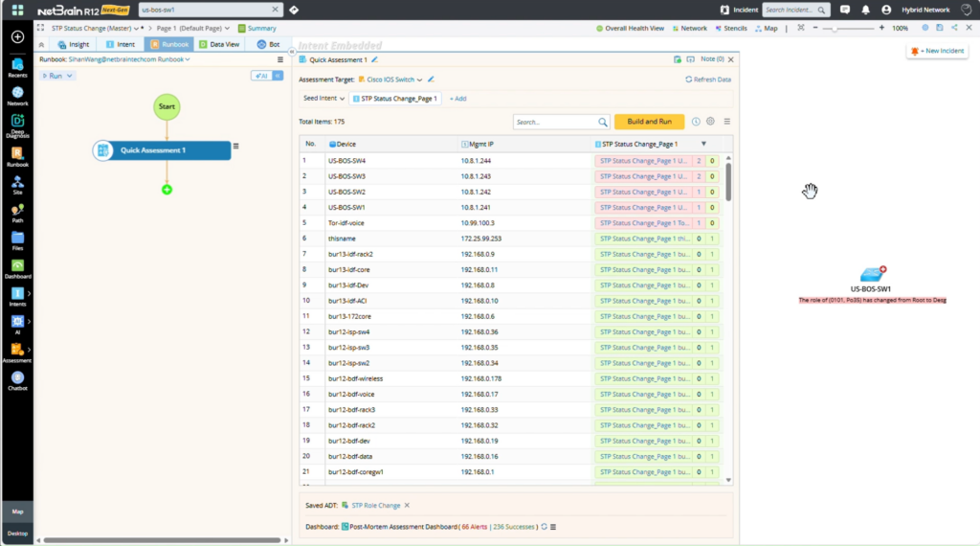Click the schedule clock icon beside Build and Run

click(x=696, y=122)
